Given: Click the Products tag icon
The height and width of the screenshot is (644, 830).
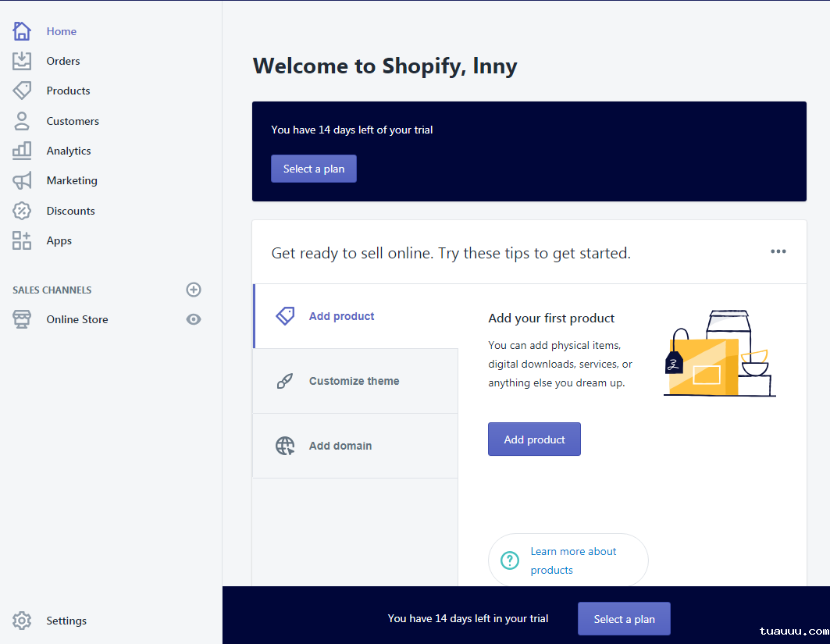Looking at the screenshot, I should click(x=22, y=91).
